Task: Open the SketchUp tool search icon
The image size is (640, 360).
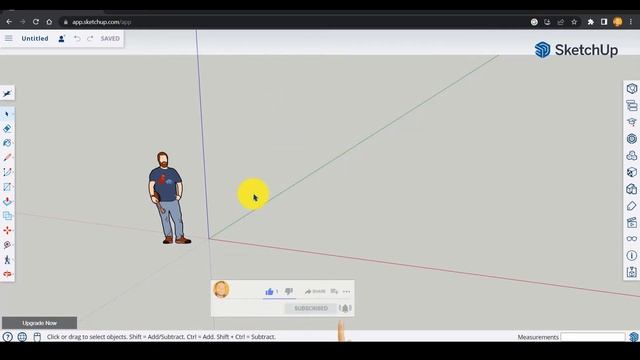Action: point(7,94)
